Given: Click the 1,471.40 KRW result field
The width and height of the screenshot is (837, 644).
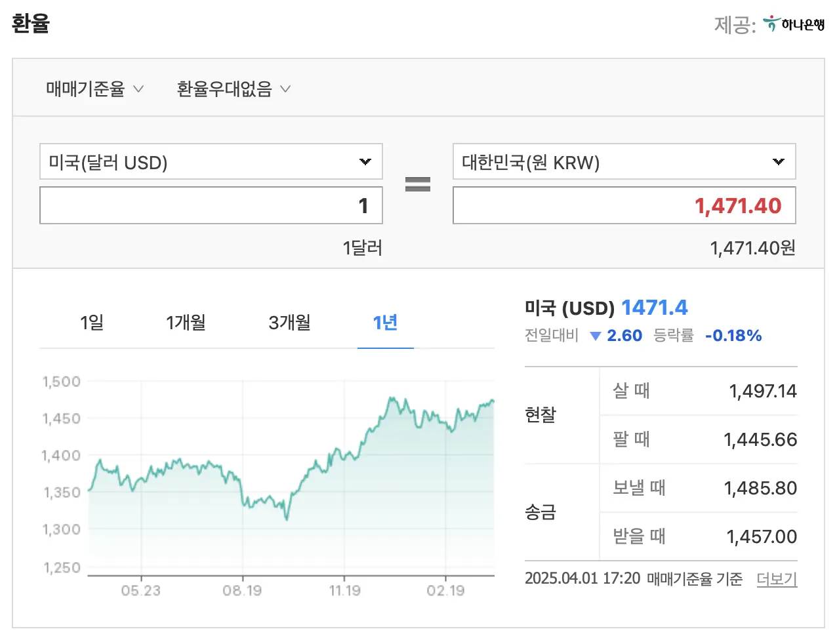Looking at the screenshot, I should point(623,205).
